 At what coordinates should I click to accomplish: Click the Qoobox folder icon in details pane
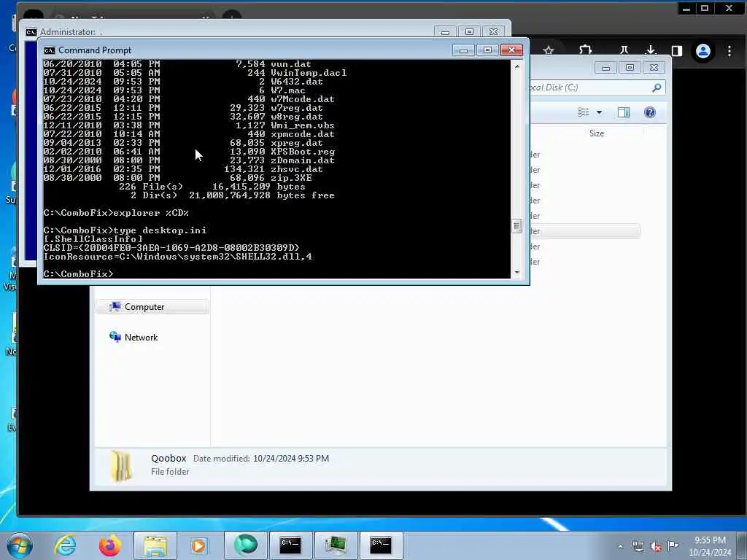[x=121, y=466]
